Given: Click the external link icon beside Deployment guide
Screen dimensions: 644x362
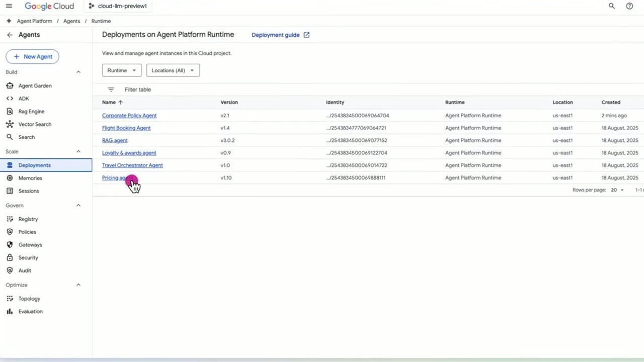Looking at the screenshot, I should pyautogui.click(x=306, y=35).
